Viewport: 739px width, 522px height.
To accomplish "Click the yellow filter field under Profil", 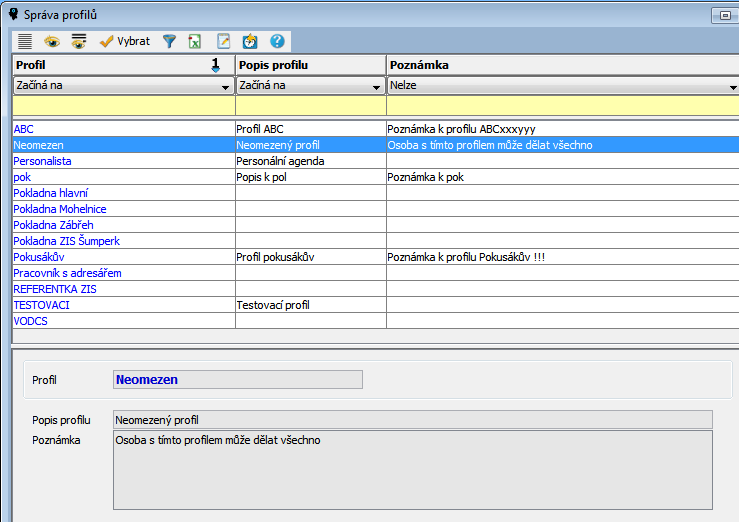I will [123, 105].
